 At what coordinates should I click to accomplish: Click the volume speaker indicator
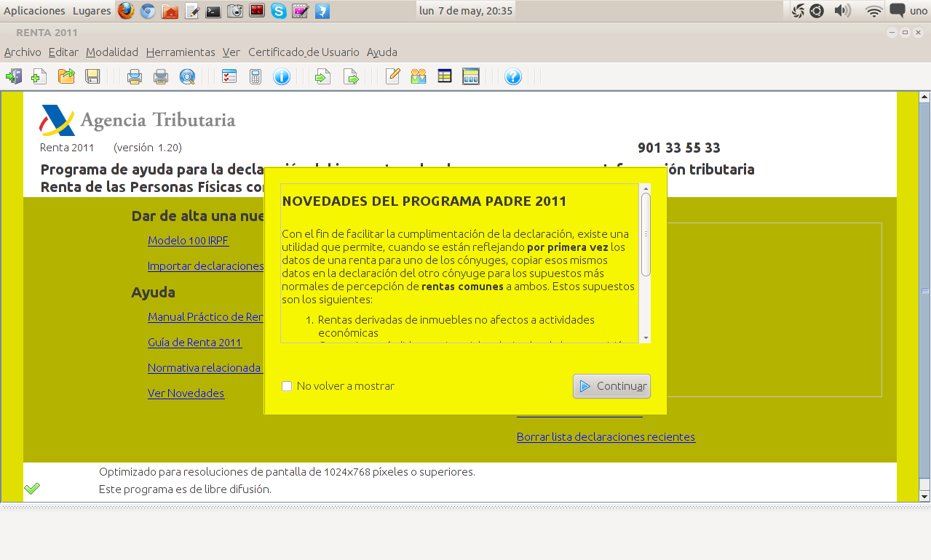coord(842,10)
